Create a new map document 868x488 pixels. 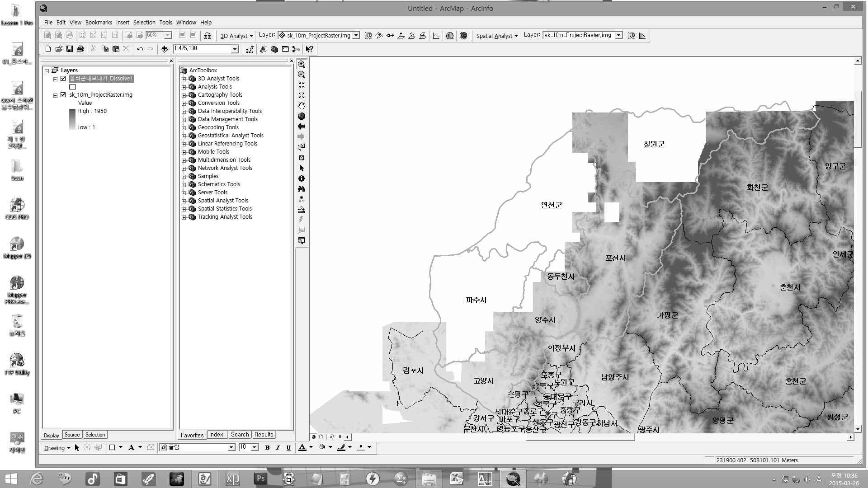tap(48, 49)
